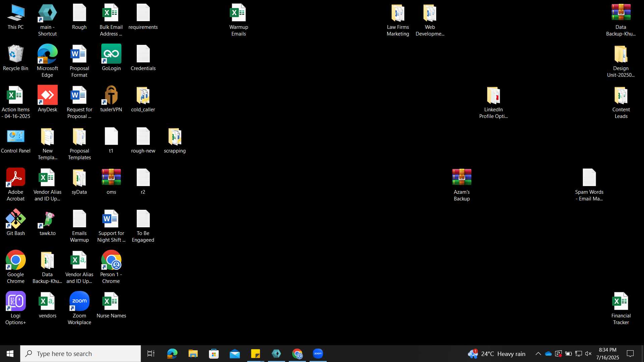Image resolution: width=644 pixels, height=362 pixels.
Task: Open Bulk Email Address Excel file
Action: click(x=111, y=20)
